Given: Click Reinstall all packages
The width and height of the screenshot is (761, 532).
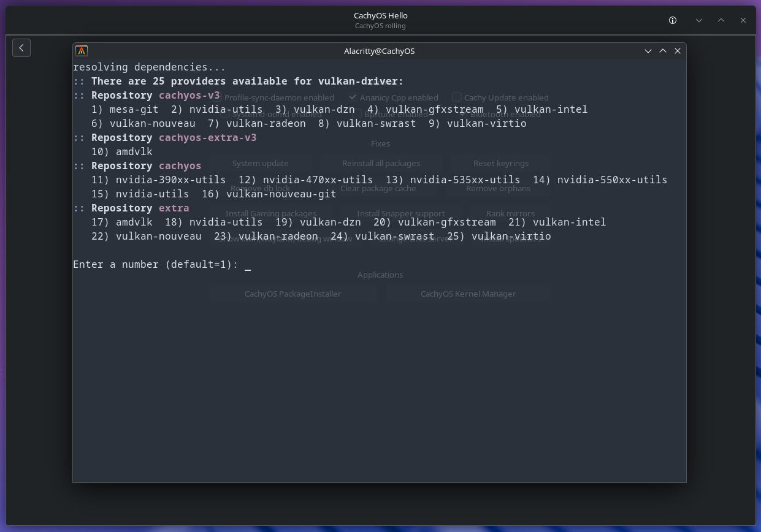Looking at the screenshot, I should tap(380, 163).
